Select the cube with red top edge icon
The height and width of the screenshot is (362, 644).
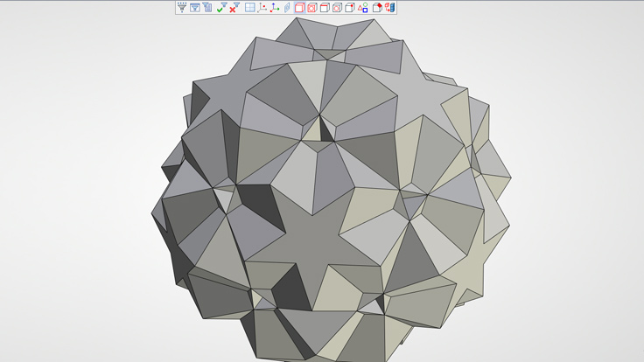pyautogui.click(x=325, y=7)
